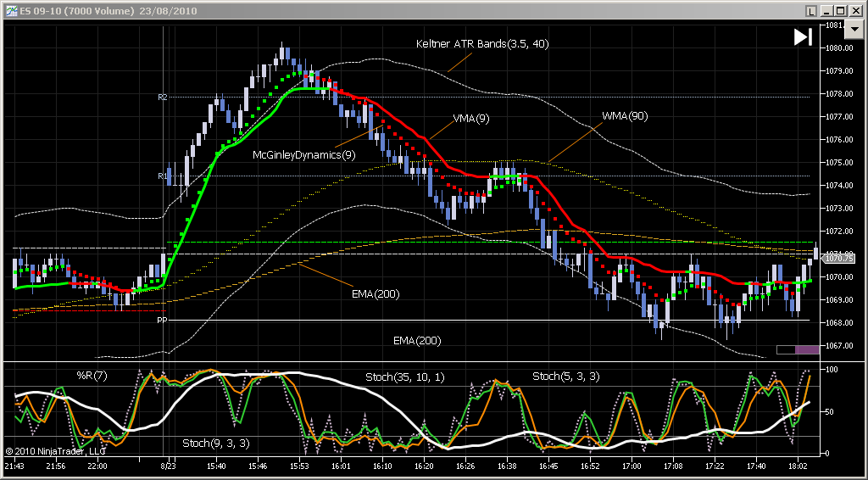Click the 16:20 time axis label

[424, 466]
